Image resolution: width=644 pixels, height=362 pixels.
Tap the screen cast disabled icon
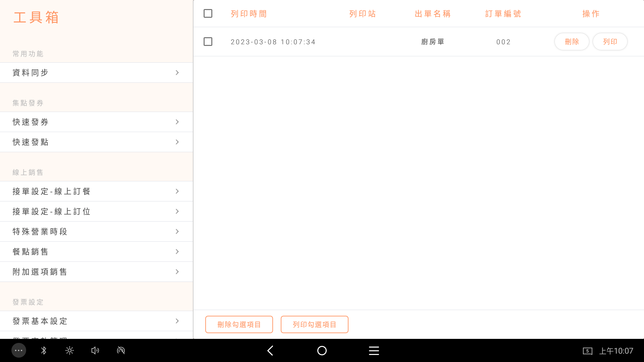tap(121, 351)
